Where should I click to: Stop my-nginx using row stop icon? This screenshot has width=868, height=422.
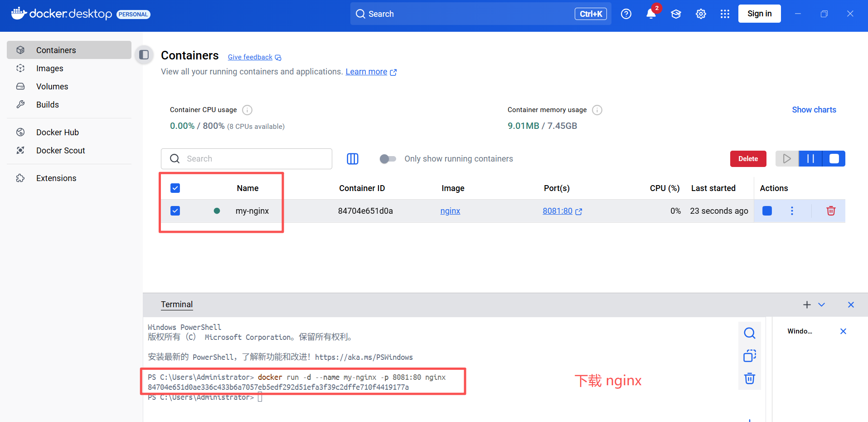click(x=767, y=211)
